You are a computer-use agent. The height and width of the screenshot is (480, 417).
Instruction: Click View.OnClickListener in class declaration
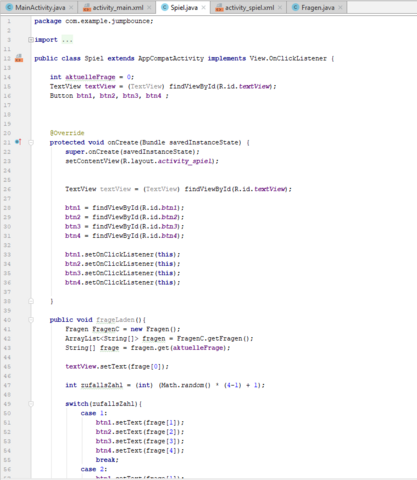[288, 58]
